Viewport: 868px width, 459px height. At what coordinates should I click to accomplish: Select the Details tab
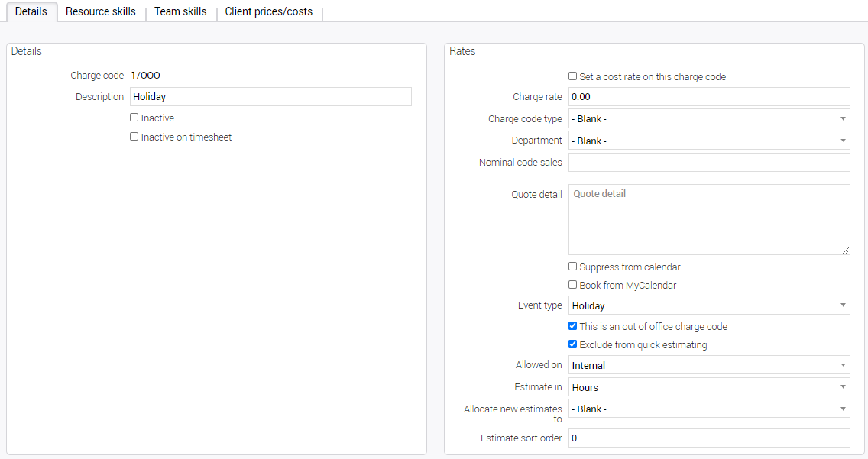coord(31,11)
